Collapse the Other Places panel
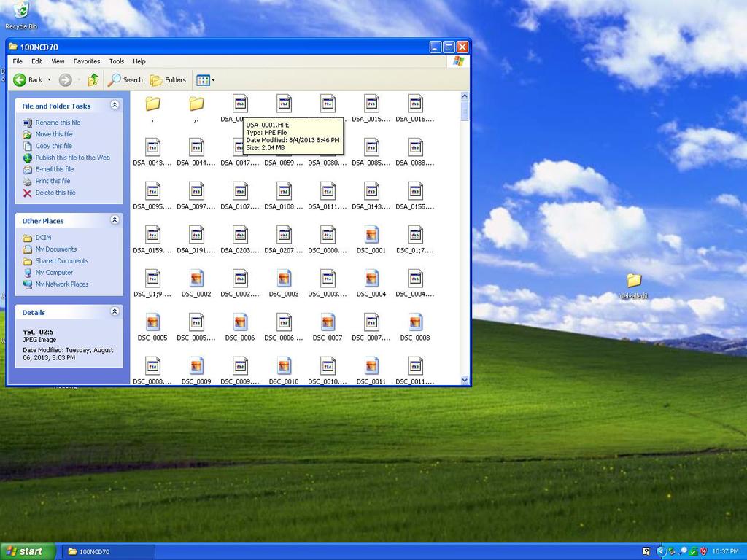The image size is (747, 560). 115,220
